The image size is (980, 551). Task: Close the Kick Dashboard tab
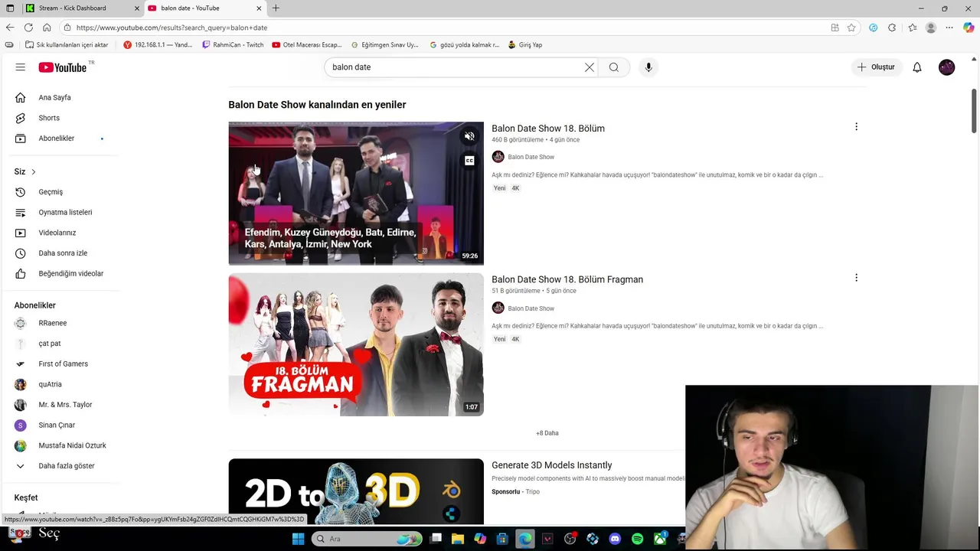137,8
